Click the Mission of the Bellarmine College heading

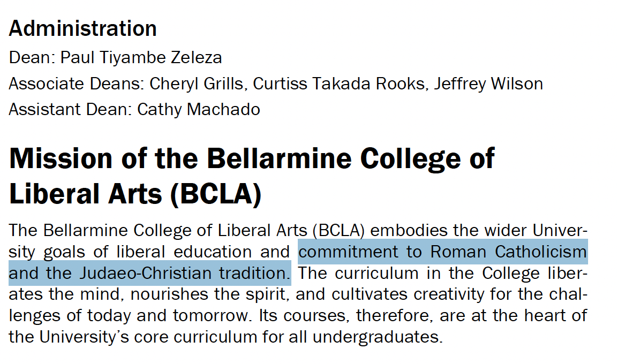[251, 158]
